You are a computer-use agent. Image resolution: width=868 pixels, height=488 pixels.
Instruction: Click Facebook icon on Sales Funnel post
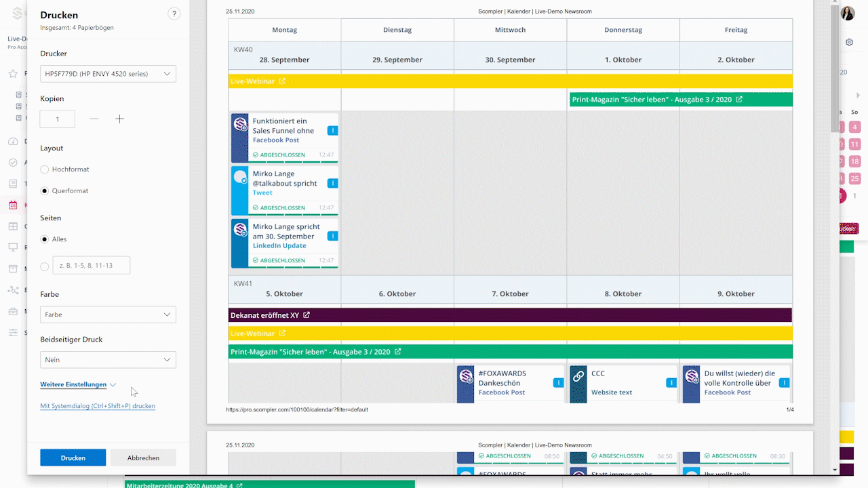[240, 124]
